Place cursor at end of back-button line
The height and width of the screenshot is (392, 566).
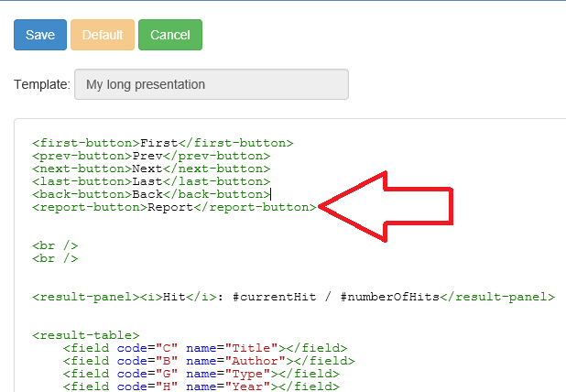(270, 194)
